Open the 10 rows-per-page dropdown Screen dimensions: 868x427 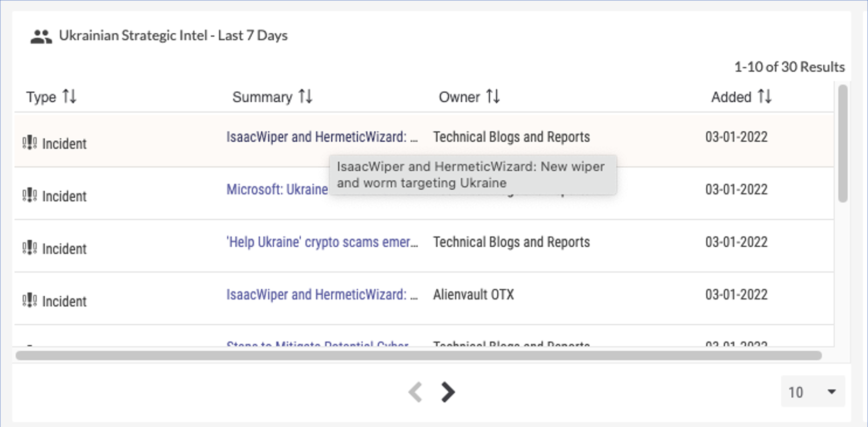pyautogui.click(x=813, y=392)
